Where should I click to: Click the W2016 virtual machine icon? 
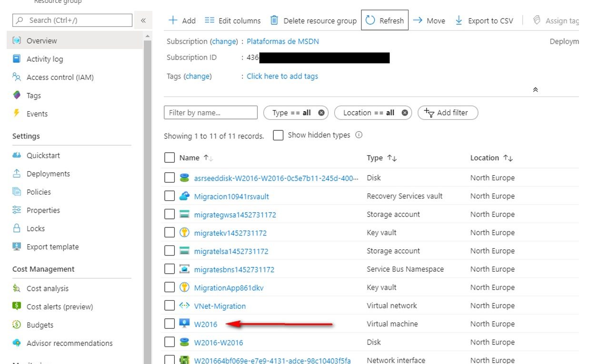click(x=184, y=324)
